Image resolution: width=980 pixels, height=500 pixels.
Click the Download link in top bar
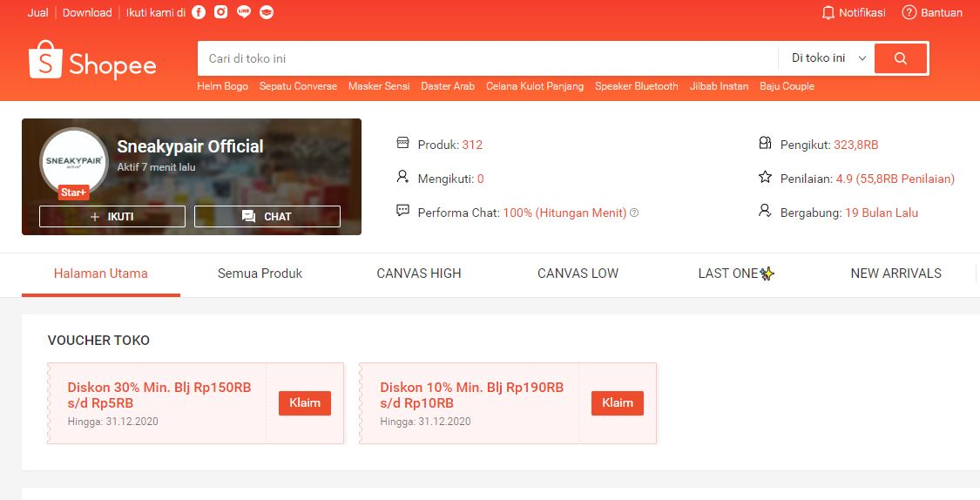click(x=87, y=12)
